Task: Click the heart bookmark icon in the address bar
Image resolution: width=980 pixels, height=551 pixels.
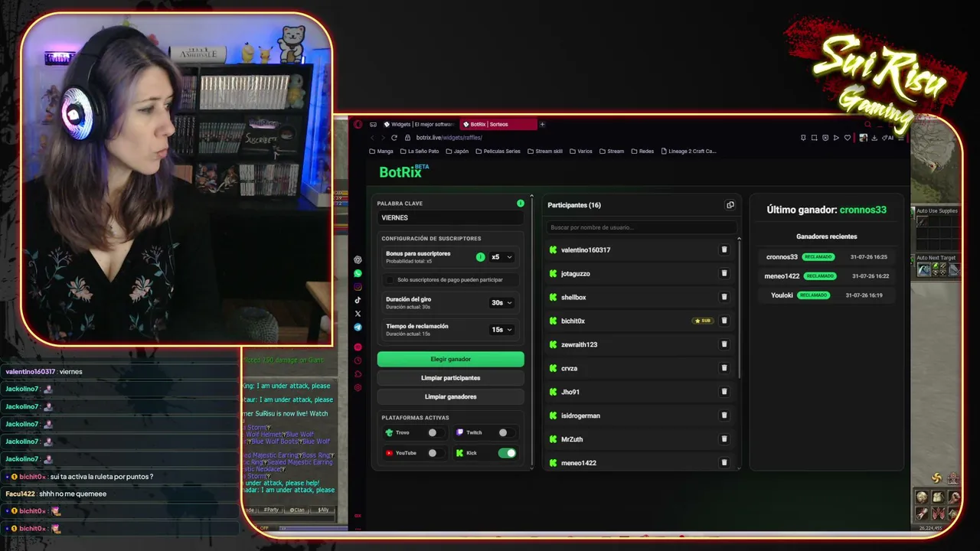Action: pos(847,138)
